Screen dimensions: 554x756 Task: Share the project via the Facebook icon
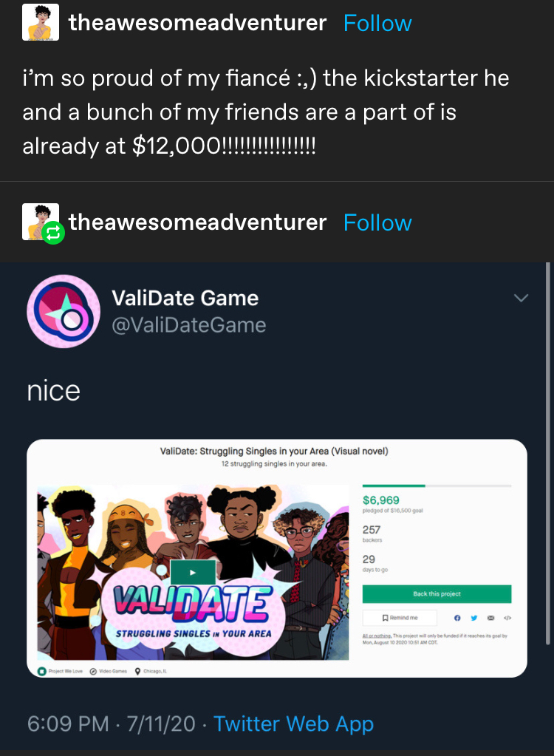pyautogui.click(x=457, y=618)
